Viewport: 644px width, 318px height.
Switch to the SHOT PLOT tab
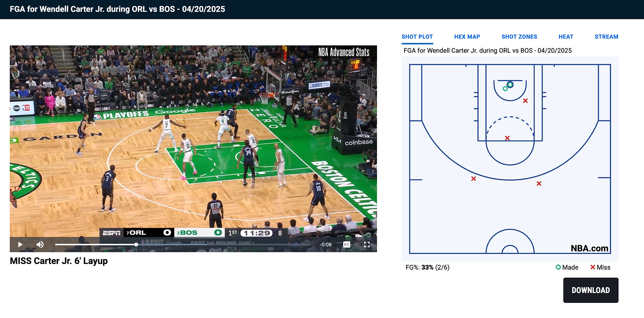[417, 37]
